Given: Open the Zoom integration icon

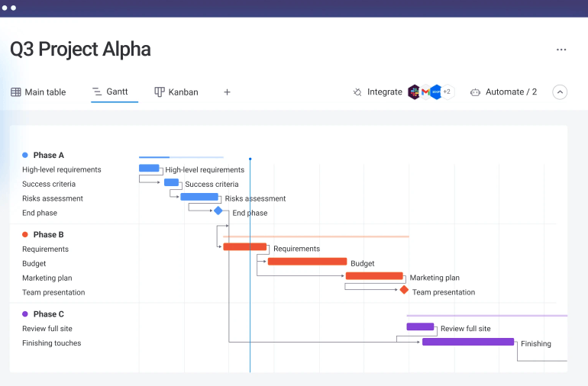Looking at the screenshot, I should pos(436,92).
